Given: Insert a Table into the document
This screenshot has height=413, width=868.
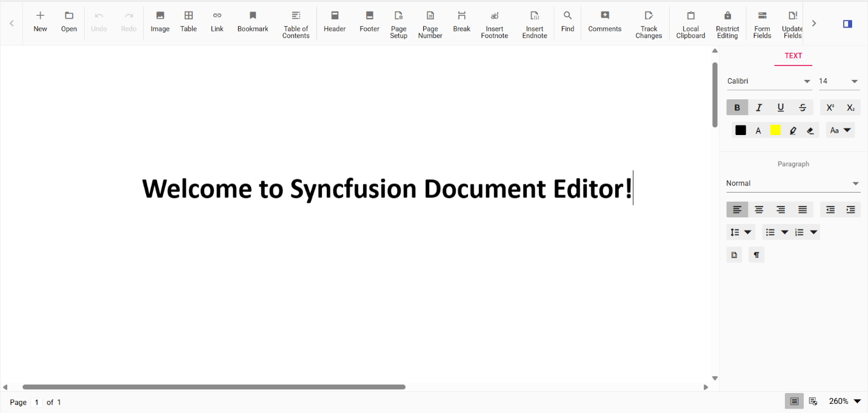Looking at the screenshot, I should (188, 23).
